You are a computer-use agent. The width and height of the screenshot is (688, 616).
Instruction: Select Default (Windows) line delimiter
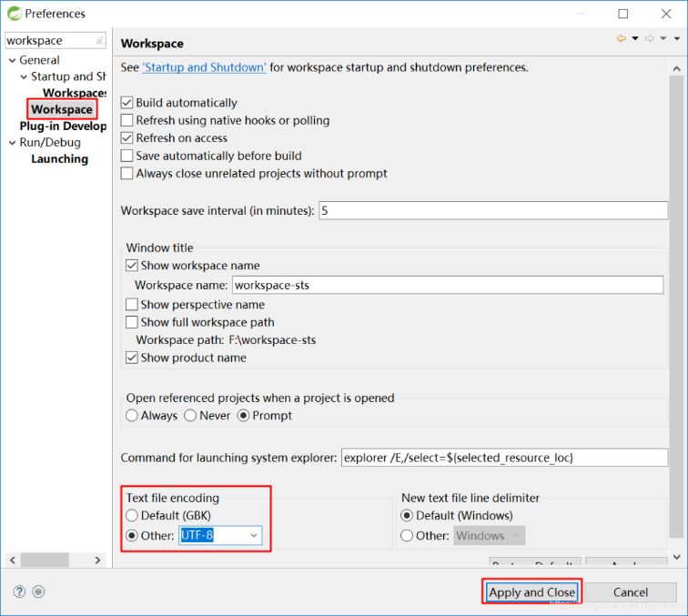click(x=407, y=515)
